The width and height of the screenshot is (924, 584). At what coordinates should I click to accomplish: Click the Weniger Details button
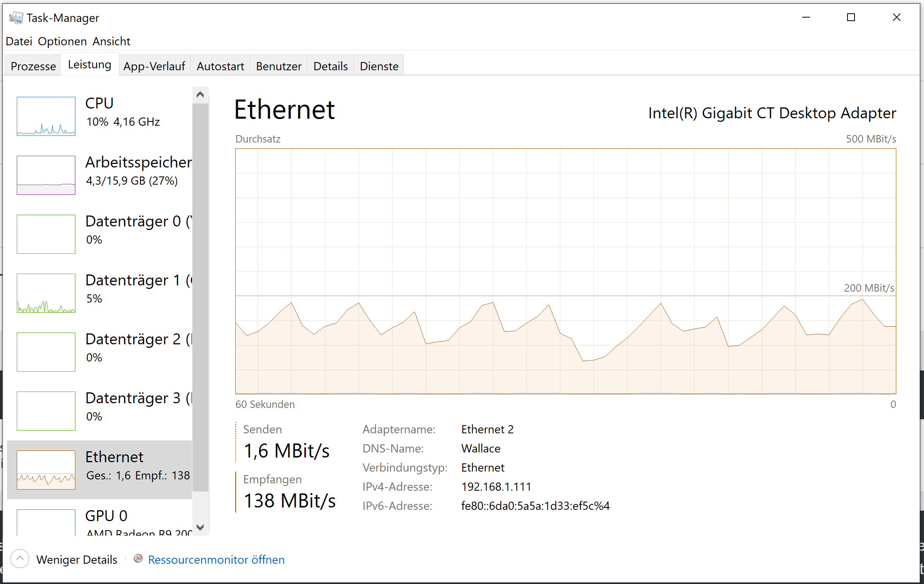(x=76, y=559)
